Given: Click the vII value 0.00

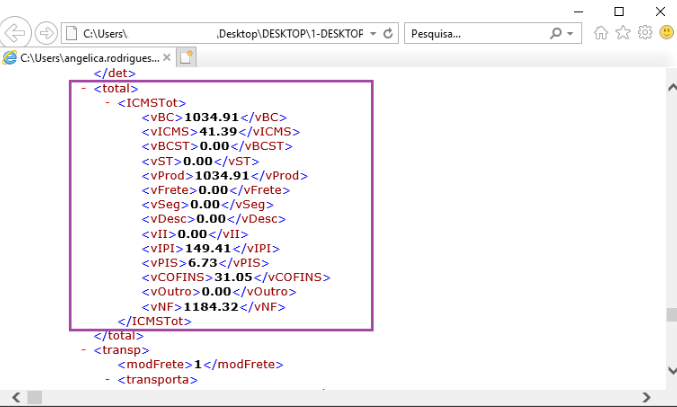Looking at the screenshot, I should 192,234.
